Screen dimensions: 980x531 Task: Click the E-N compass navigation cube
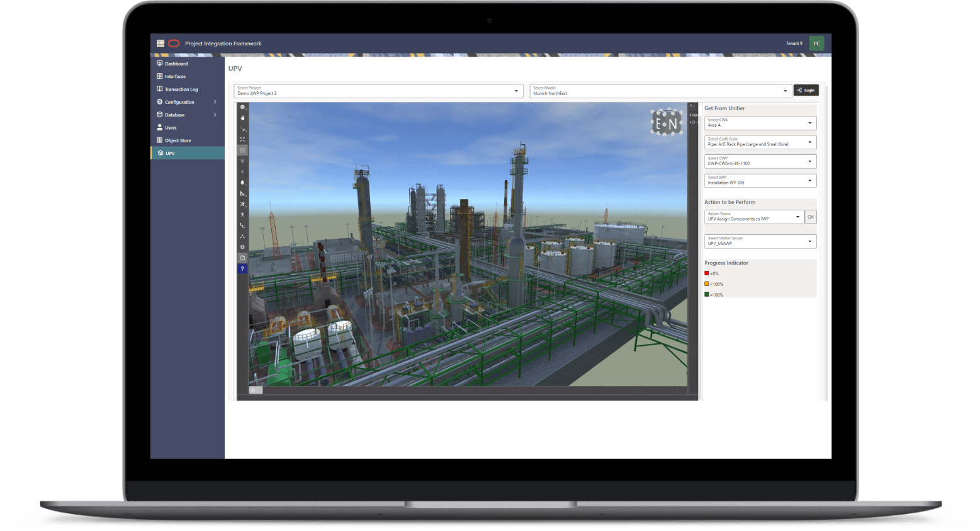click(x=666, y=123)
